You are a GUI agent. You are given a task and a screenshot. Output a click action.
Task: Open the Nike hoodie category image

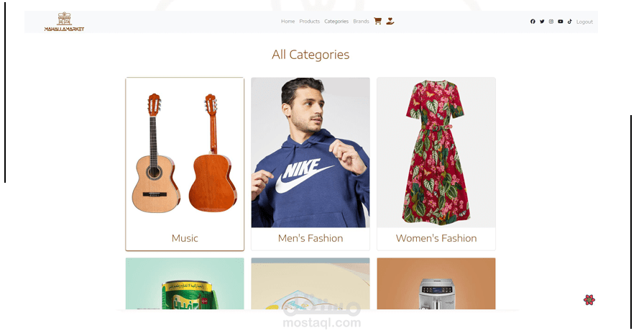310,153
